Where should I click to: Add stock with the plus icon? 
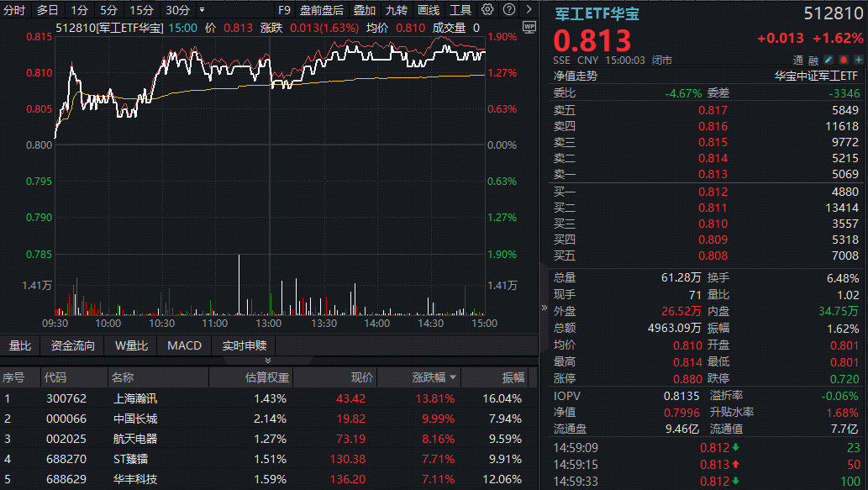(858, 60)
